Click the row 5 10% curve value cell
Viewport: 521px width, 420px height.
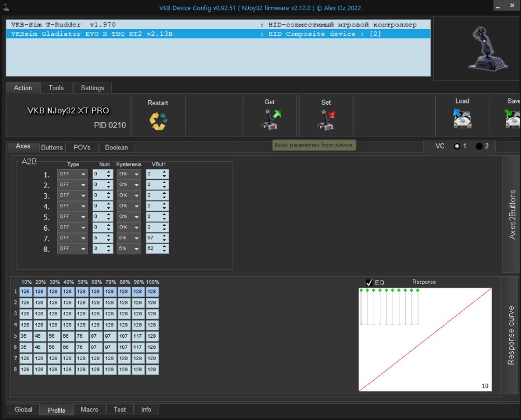26,336
